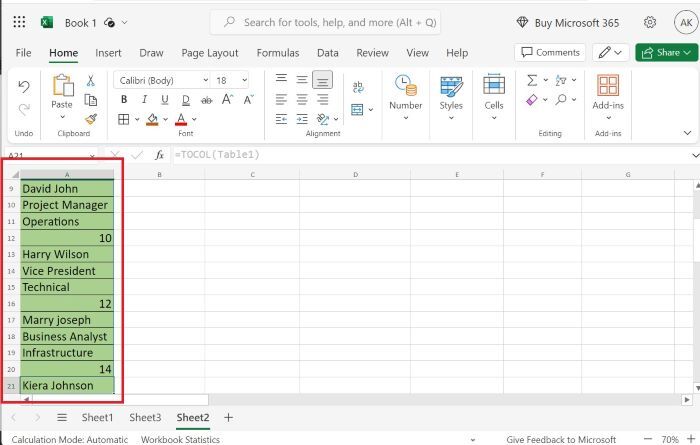Click the Comments button
700x445 pixels.
click(x=550, y=53)
